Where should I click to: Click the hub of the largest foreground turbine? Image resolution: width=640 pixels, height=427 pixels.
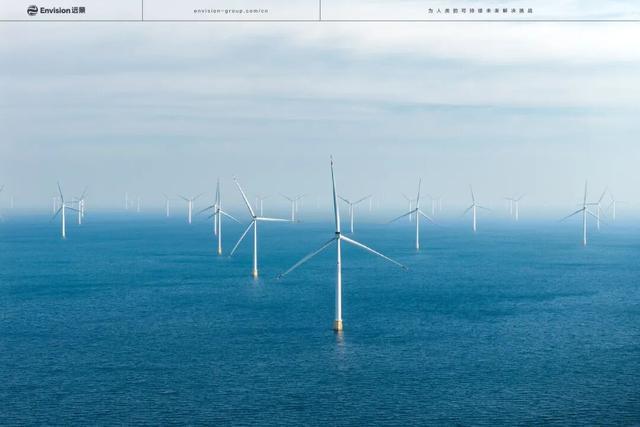[x=339, y=235]
